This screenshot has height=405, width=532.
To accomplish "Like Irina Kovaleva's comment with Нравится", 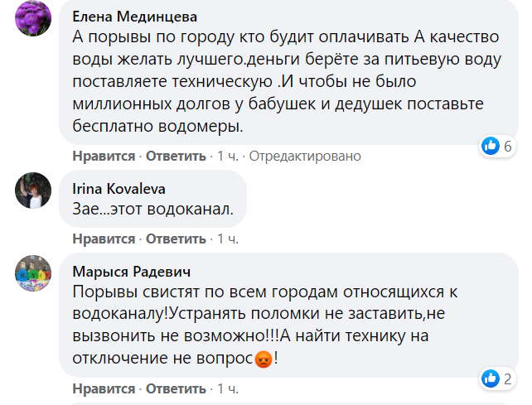I will tap(103, 239).
